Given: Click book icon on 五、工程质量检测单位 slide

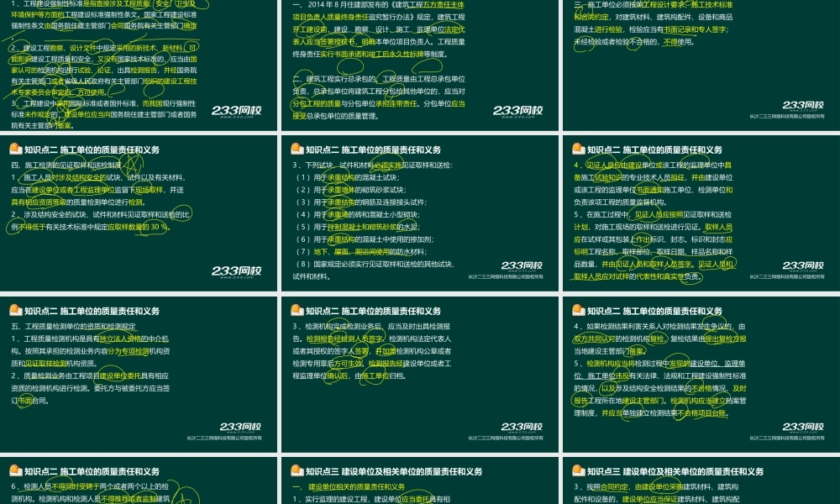Looking at the screenshot, I should coord(16,310).
